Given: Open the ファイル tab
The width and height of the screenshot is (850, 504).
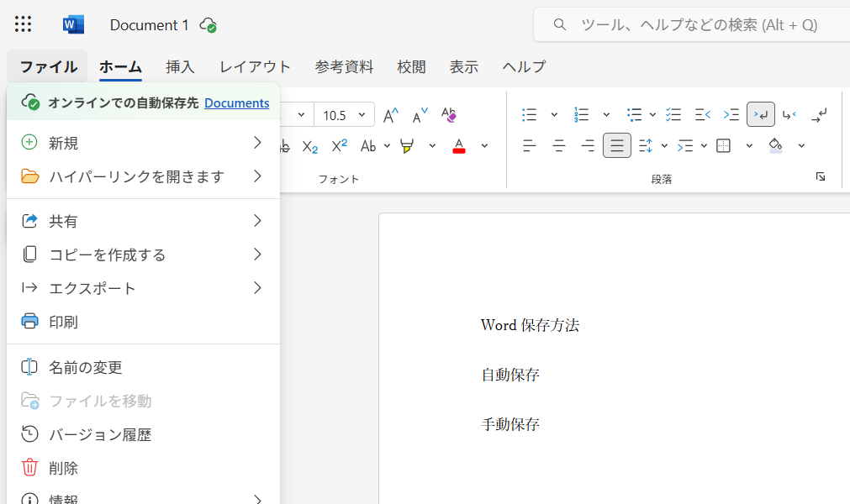Looking at the screenshot, I should pos(48,66).
